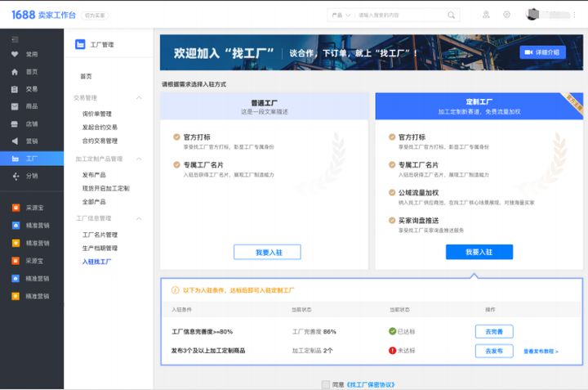Screen dimensions: 588x390
Task: Select the active 入驻找工厂 menu item
Action: tap(96, 262)
